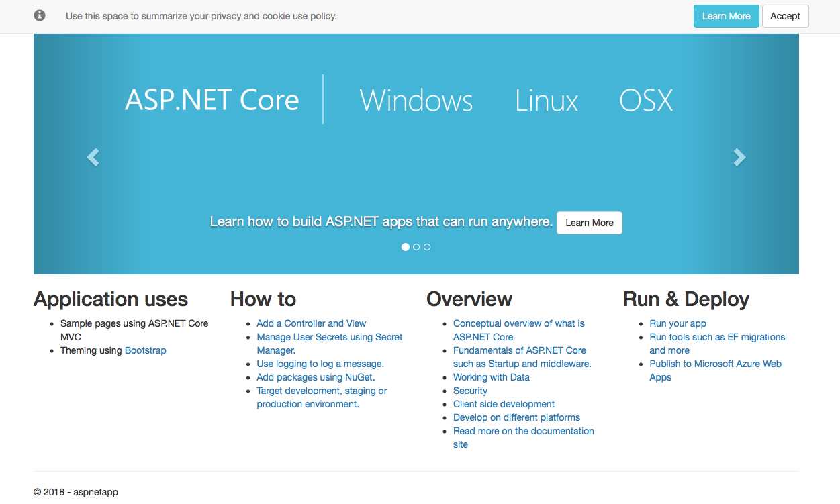Click the Application uses heading
Image resolution: width=840 pixels, height=504 pixels.
[111, 299]
